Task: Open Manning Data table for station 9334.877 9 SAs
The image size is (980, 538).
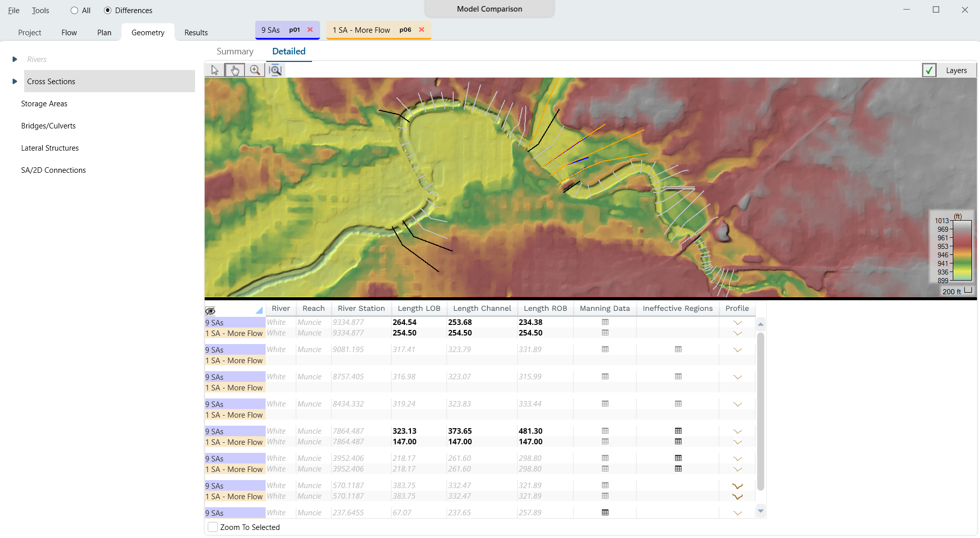Action: tap(605, 322)
